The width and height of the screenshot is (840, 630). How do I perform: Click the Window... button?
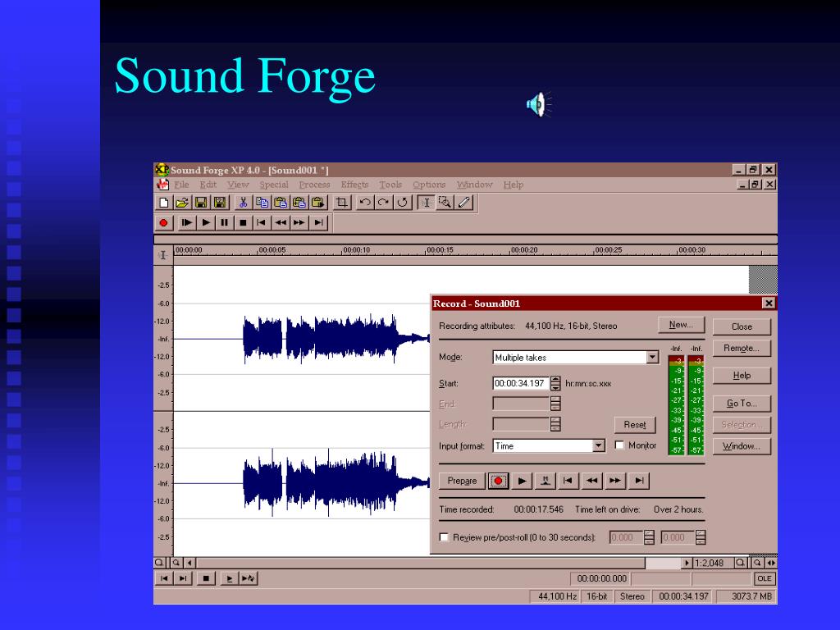click(742, 446)
